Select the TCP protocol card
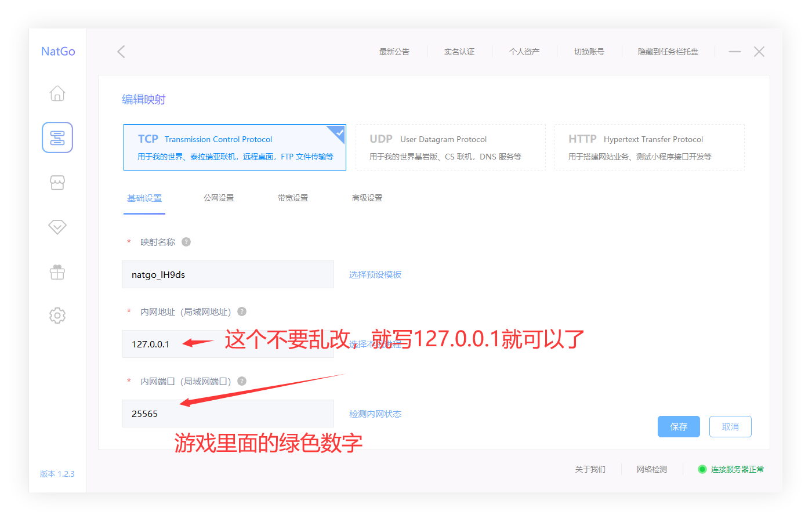 [235, 147]
